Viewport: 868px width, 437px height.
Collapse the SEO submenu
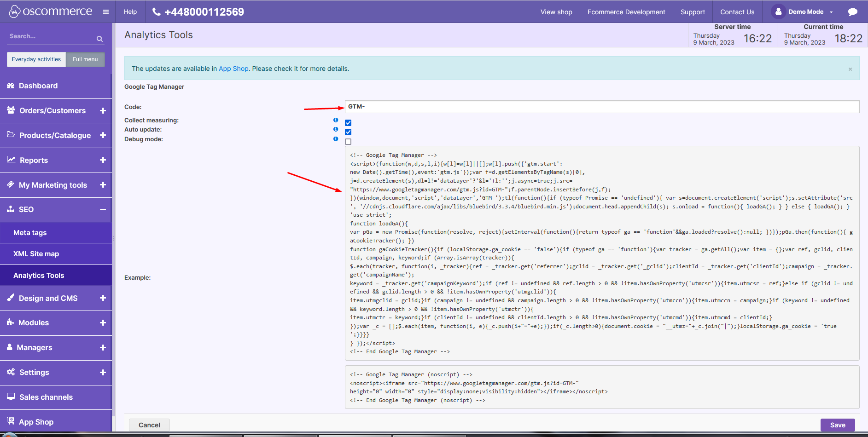103,209
